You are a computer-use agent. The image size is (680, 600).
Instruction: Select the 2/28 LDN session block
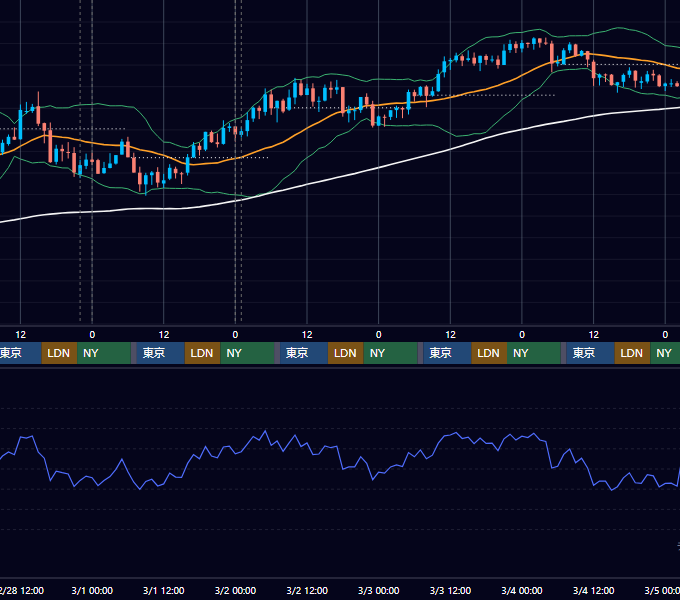point(59,353)
